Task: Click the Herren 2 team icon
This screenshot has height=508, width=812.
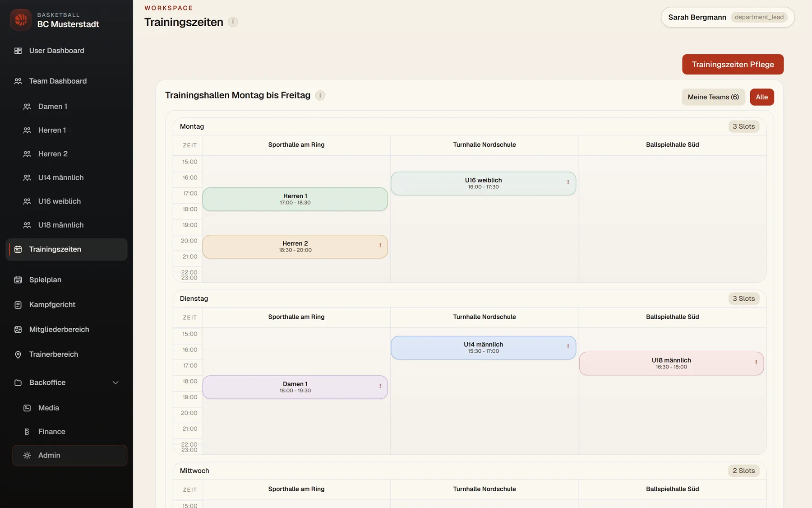Action: (27, 154)
